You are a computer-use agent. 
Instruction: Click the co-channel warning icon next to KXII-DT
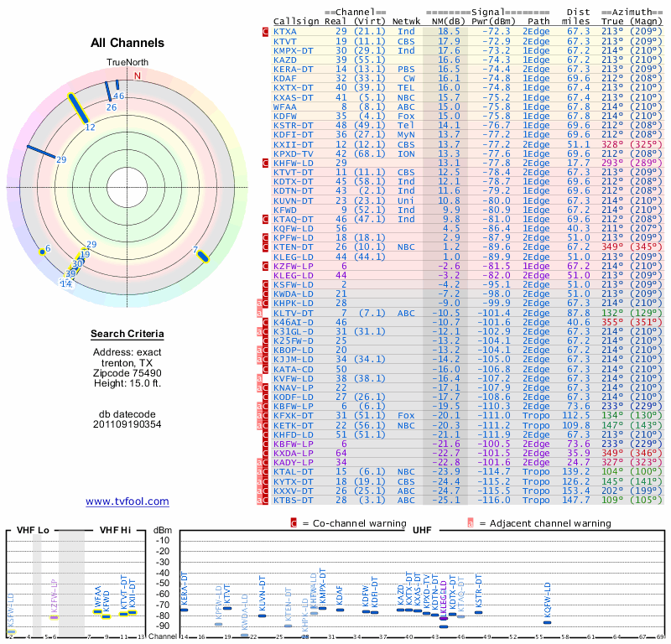266,144
